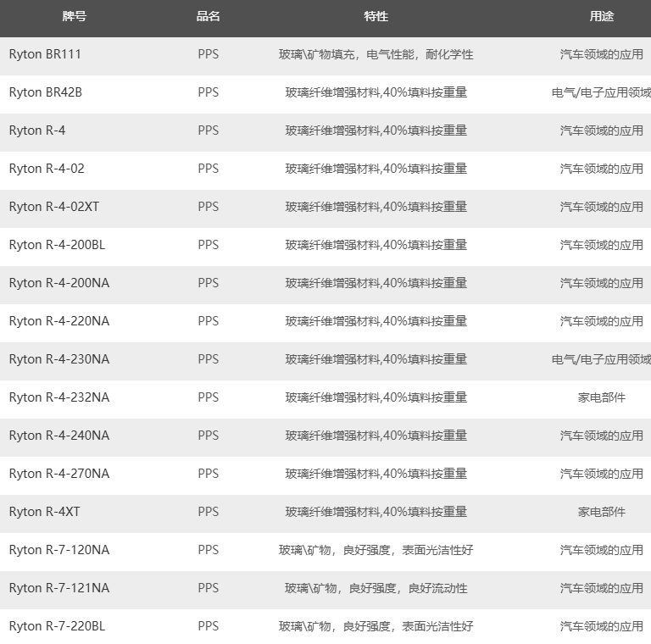Click the 玻璃\矿物填充，电气性能 properties cell
The width and height of the screenshot is (651, 644).
point(376,54)
